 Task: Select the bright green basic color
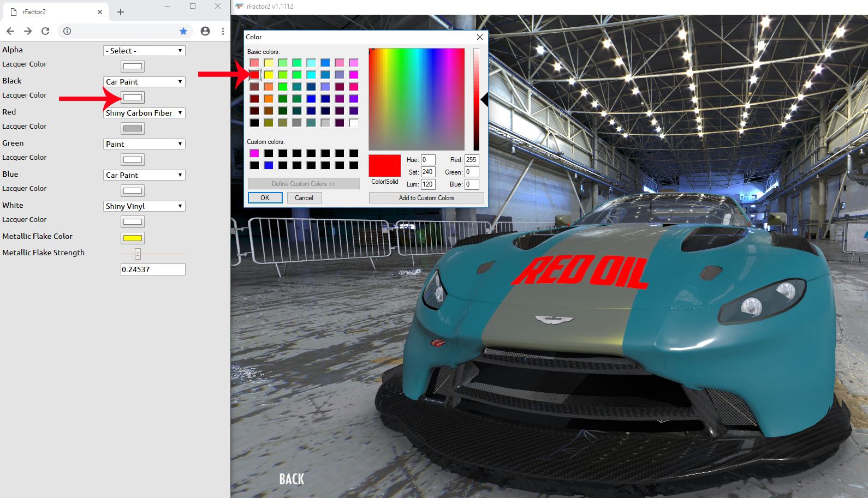click(283, 87)
